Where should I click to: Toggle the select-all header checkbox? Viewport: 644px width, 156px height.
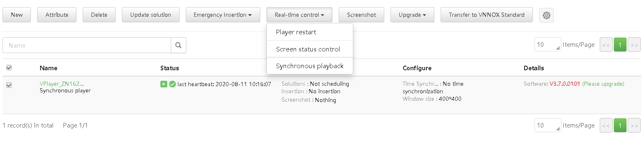click(x=9, y=68)
